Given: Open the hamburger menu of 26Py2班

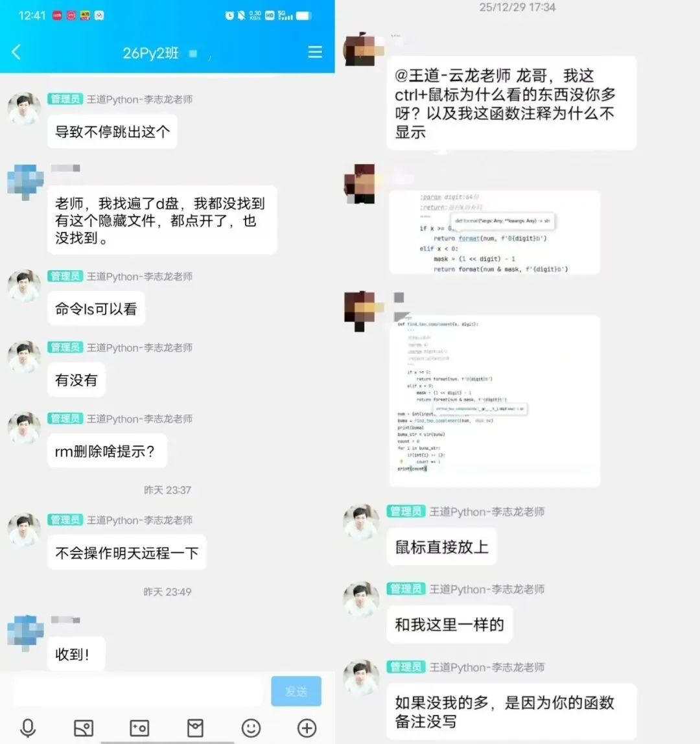Looking at the screenshot, I should pyautogui.click(x=314, y=52).
